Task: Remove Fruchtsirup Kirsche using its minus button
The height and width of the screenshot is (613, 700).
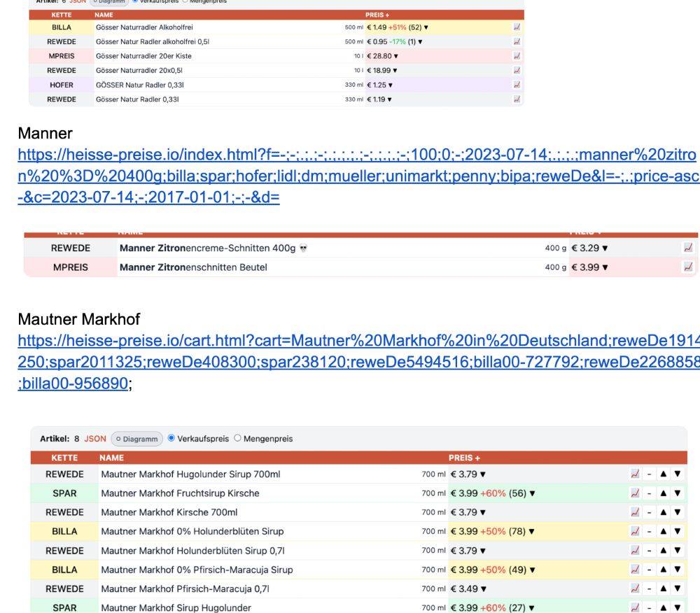Action: click(649, 493)
